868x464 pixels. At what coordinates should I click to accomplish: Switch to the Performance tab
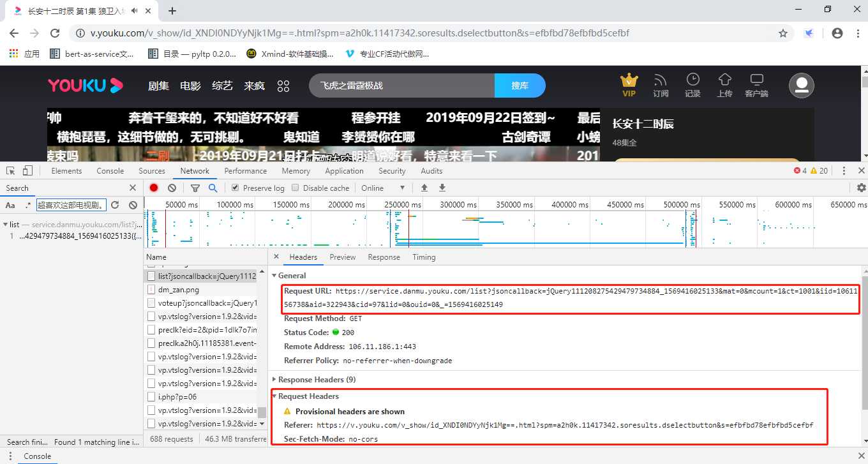246,170
